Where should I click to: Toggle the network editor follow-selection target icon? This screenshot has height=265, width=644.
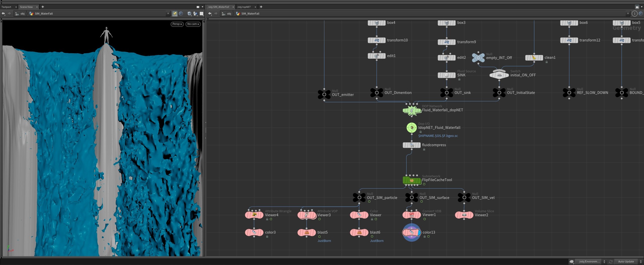pyautogui.click(x=640, y=14)
